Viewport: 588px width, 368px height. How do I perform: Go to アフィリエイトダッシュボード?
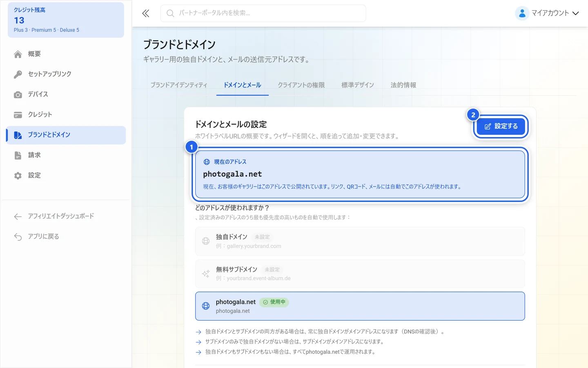point(66,216)
